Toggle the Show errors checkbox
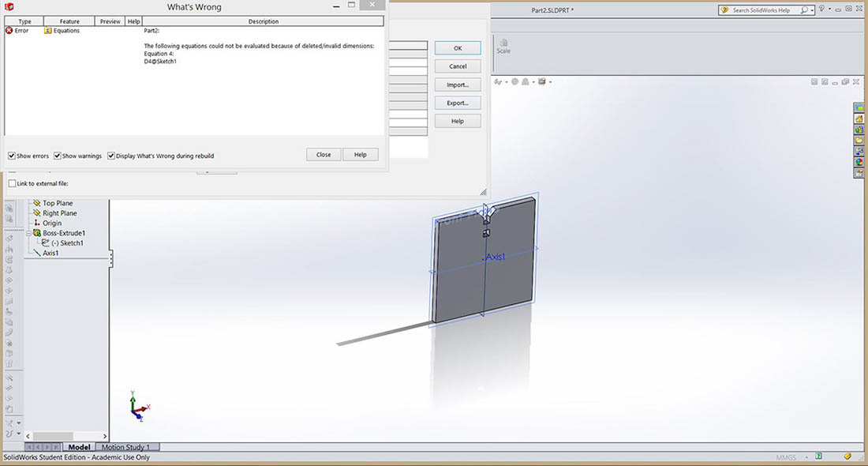 [x=12, y=156]
